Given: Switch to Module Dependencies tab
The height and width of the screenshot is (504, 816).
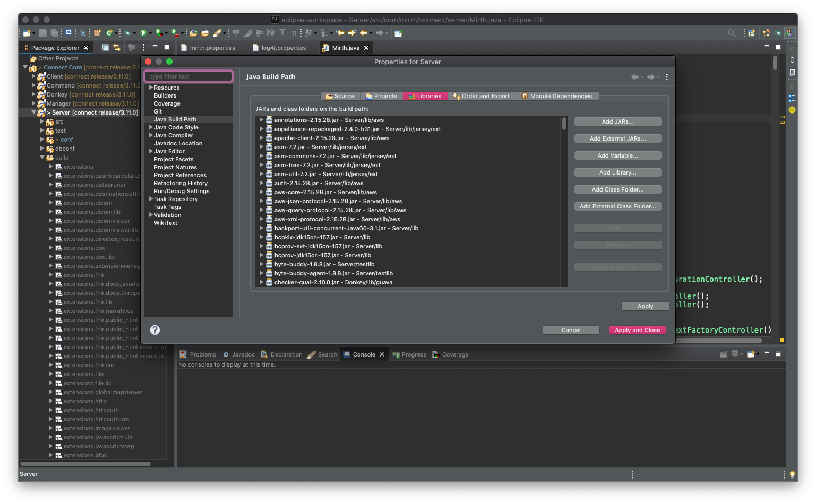Looking at the screenshot, I should [x=556, y=96].
